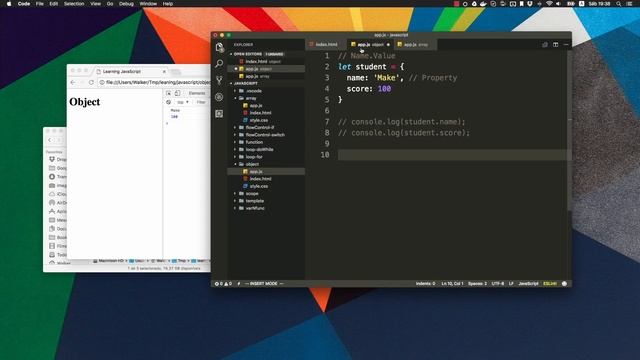This screenshot has height=360, width=640.
Task: Open the Source Control view icon
Action: [x=219, y=80]
